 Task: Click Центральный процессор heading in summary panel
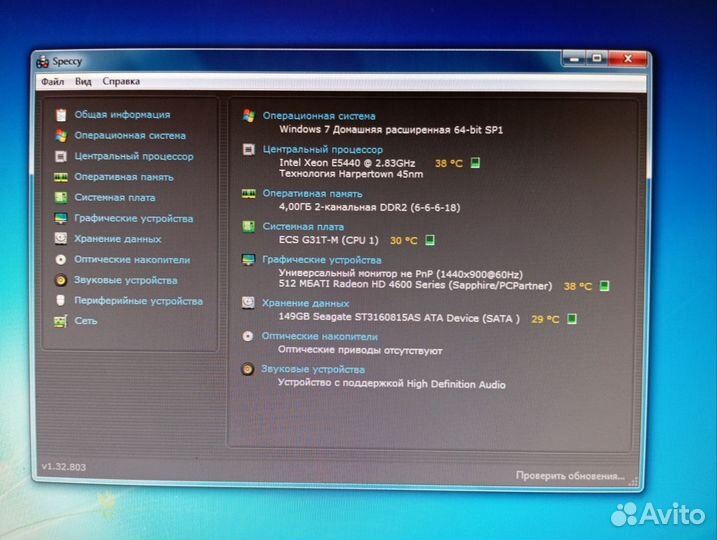pyautogui.click(x=323, y=150)
